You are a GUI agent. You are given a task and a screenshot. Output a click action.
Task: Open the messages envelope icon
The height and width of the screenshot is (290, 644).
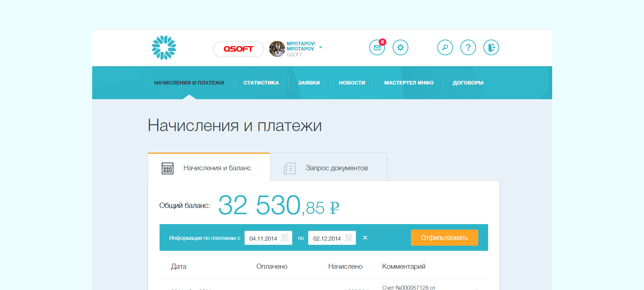click(x=377, y=48)
